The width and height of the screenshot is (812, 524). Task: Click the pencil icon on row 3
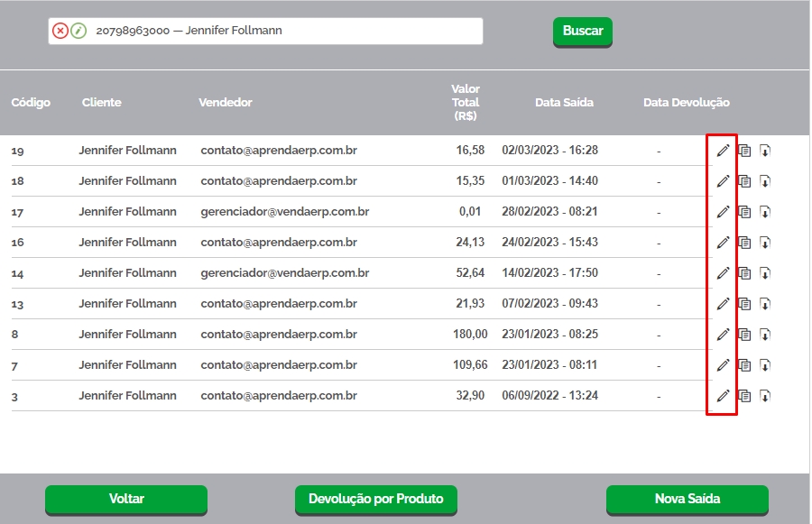723,396
